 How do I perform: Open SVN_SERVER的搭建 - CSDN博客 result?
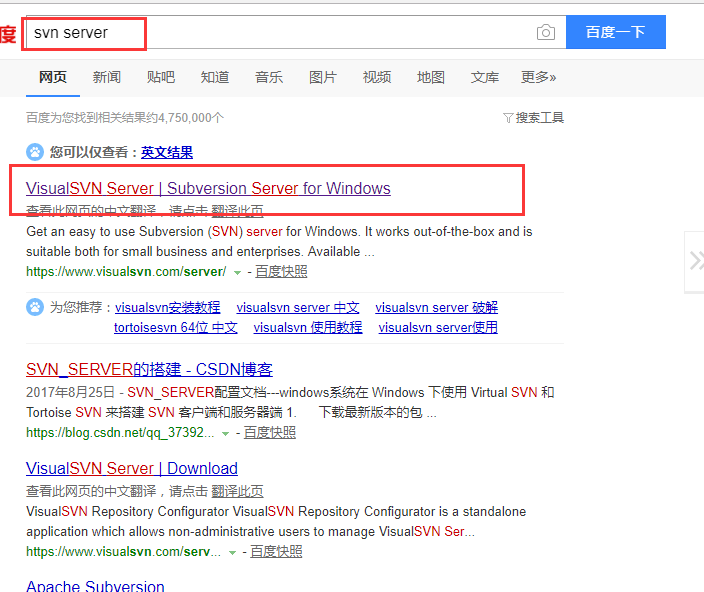pyautogui.click(x=149, y=369)
